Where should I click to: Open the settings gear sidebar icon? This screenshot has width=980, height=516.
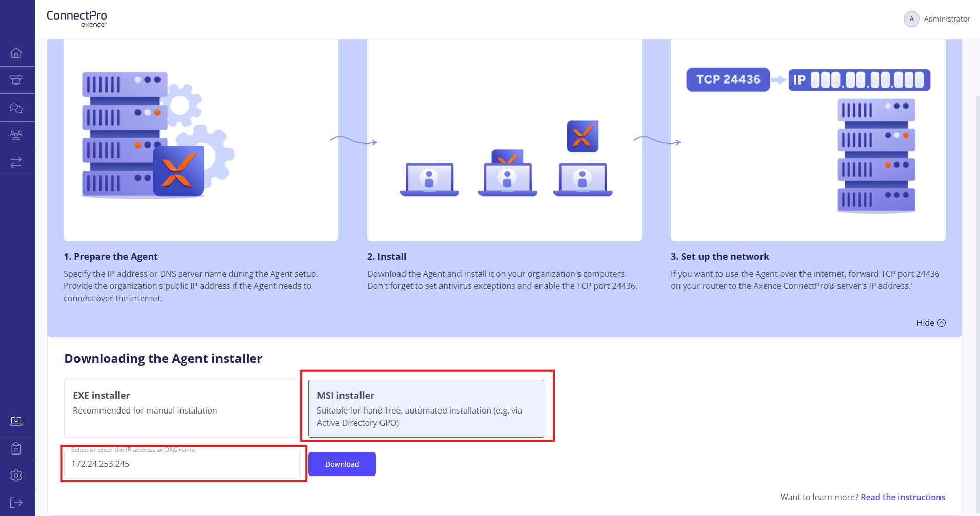[16, 476]
